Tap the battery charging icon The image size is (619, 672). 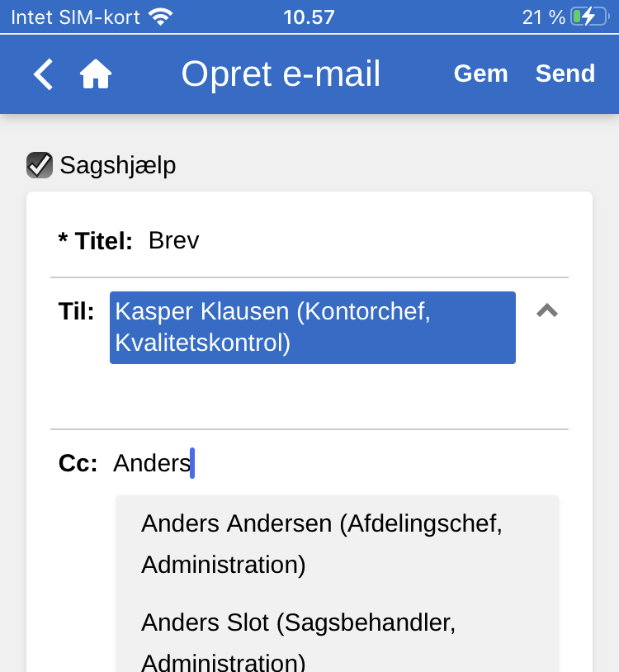588,17
